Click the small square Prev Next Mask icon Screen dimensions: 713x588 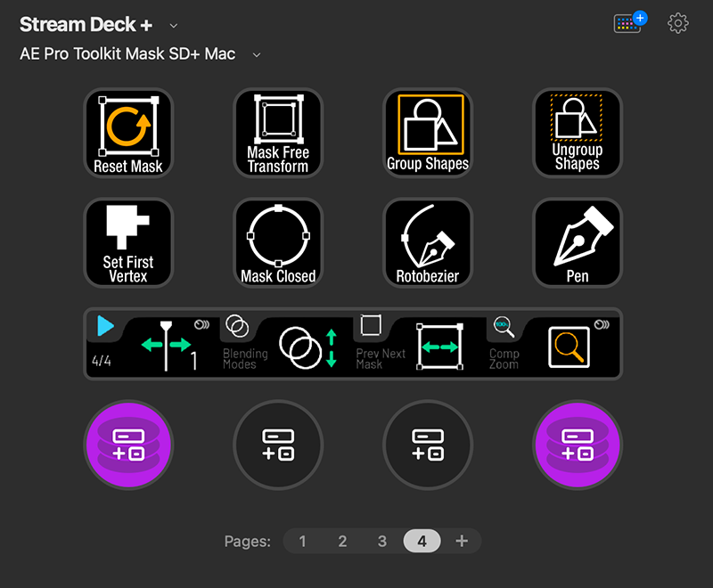coord(371,325)
